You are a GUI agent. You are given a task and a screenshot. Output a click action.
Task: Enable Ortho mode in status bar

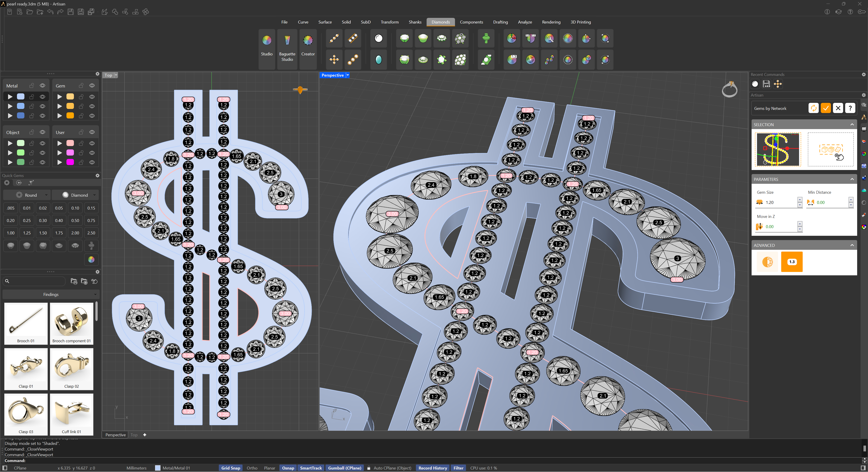tap(252, 468)
